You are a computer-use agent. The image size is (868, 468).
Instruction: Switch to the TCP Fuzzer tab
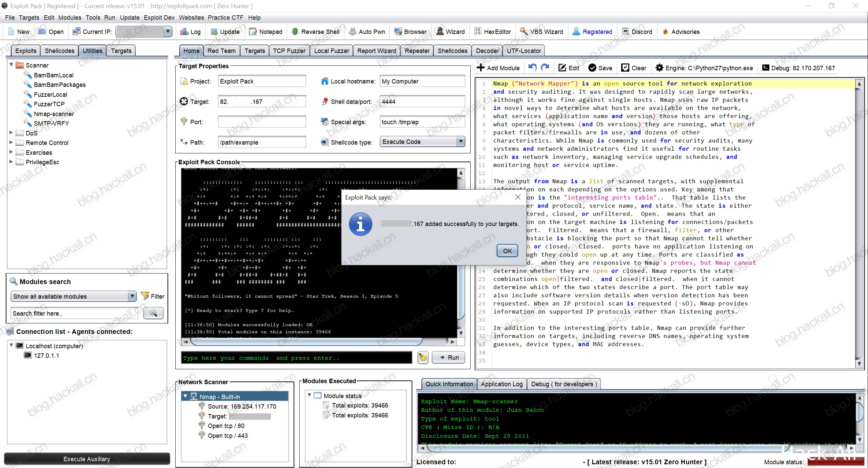[x=289, y=51]
